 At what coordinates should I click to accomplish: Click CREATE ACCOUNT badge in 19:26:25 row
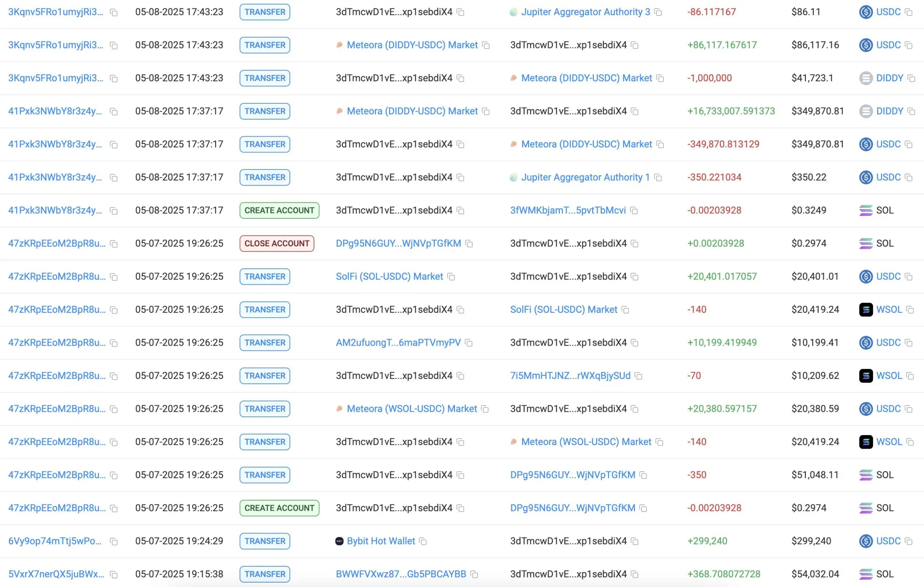click(279, 508)
